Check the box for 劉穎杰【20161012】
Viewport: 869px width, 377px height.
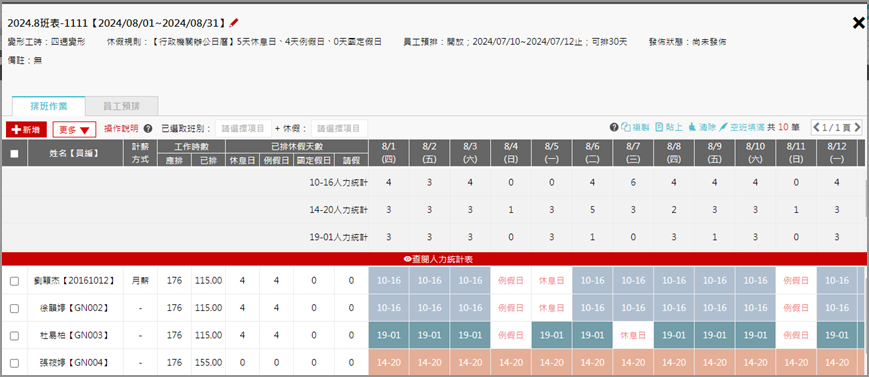14,282
